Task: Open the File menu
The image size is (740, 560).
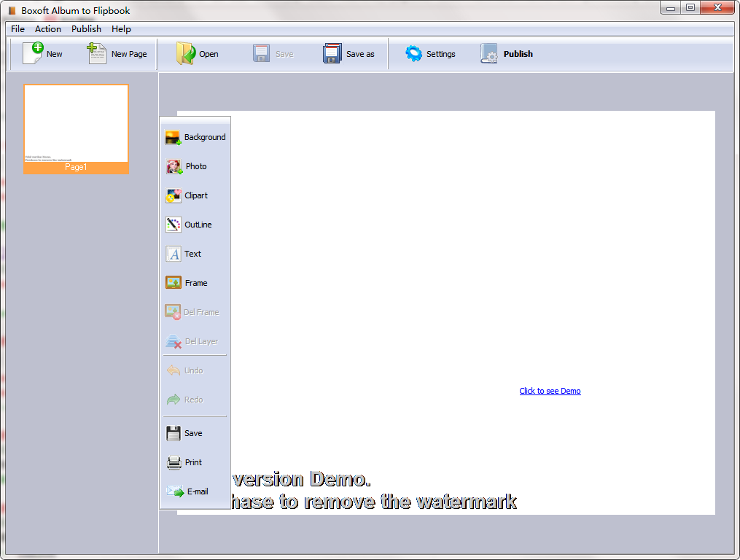Action: (17, 28)
